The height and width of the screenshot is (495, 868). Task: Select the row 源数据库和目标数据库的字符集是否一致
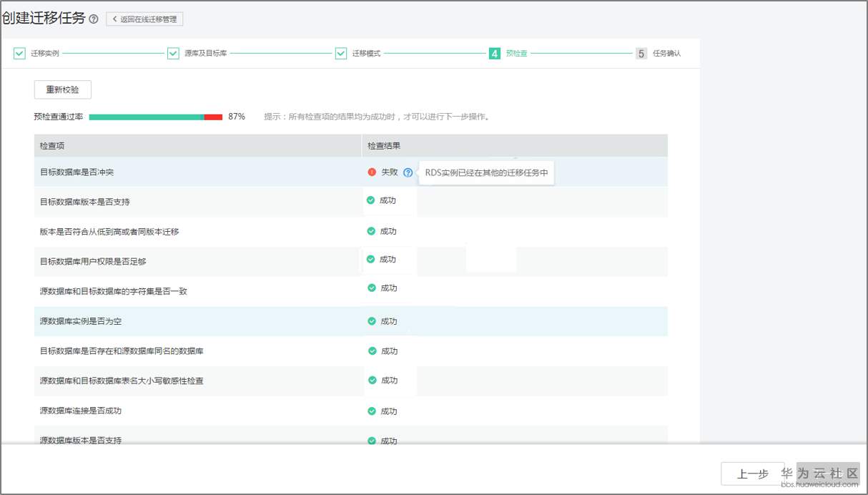[351, 291]
